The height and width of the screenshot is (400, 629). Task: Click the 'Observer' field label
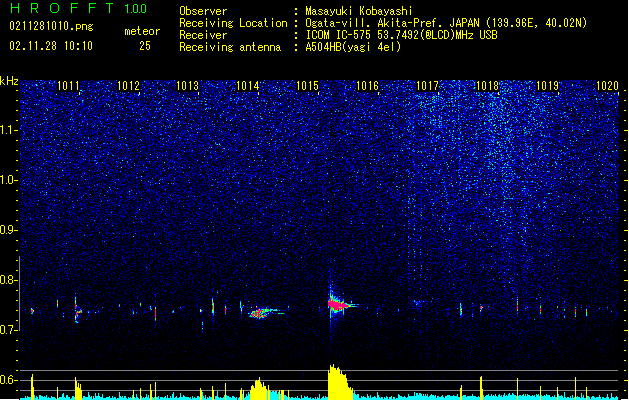[203, 11]
